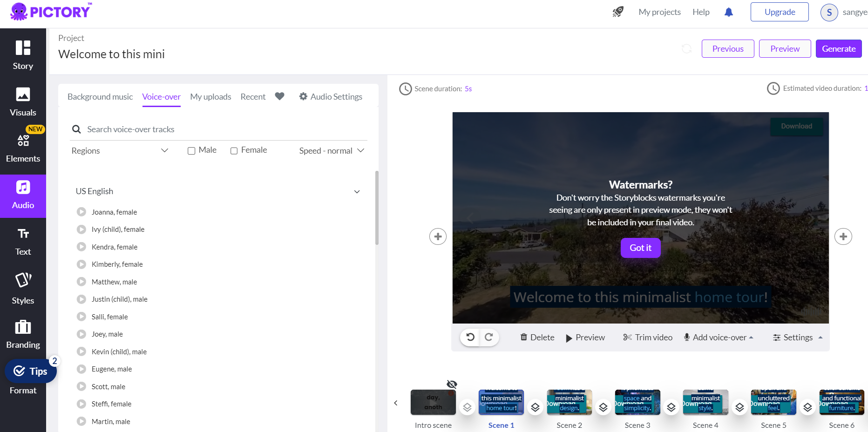Focus the Search voice-over tracks field

pyautogui.click(x=218, y=129)
